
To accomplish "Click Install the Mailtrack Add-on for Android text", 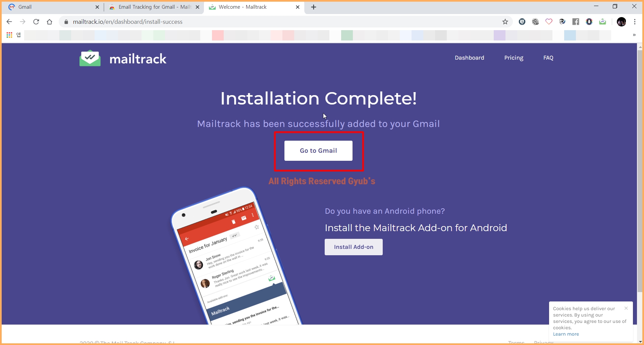I will coord(416,228).
